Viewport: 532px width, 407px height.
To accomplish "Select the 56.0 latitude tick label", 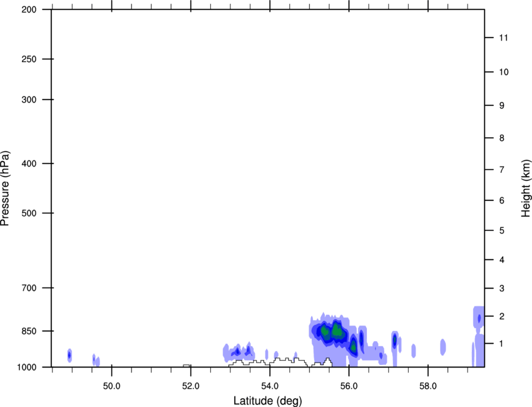I will (x=348, y=384).
